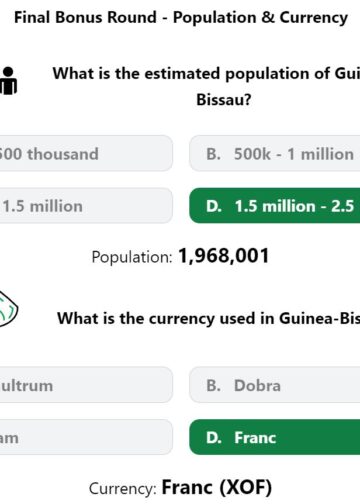Select answer B. 500k - 1 million
The width and height of the screenshot is (360, 504).
(x=275, y=154)
